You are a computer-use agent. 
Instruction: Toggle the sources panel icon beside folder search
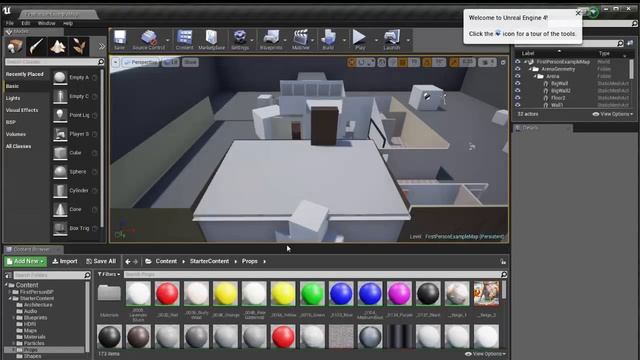coord(8,275)
